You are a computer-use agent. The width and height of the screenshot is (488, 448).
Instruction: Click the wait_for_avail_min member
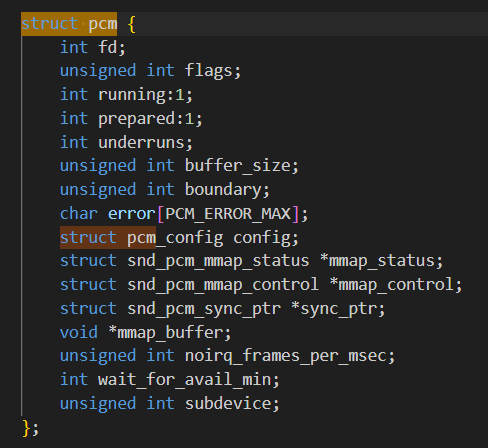[184, 380]
